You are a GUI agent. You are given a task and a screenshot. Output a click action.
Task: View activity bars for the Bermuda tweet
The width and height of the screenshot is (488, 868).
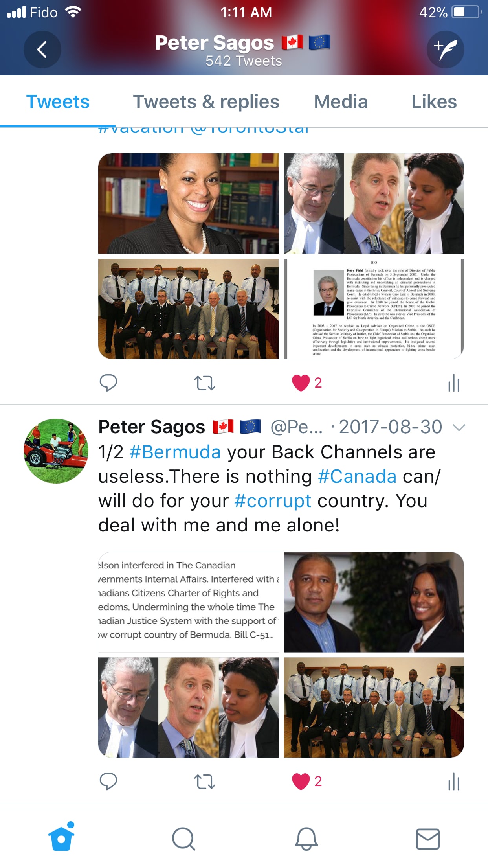[x=454, y=782]
